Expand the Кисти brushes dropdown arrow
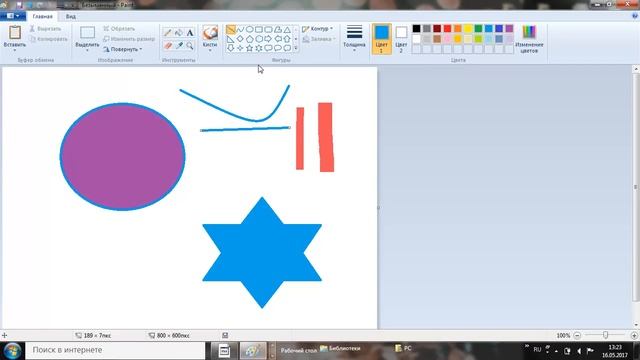This screenshot has height=360, width=640. click(210, 50)
